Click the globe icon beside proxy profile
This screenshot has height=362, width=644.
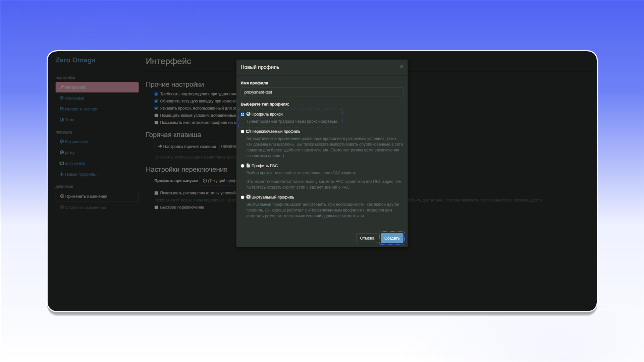click(x=62, y=153)
